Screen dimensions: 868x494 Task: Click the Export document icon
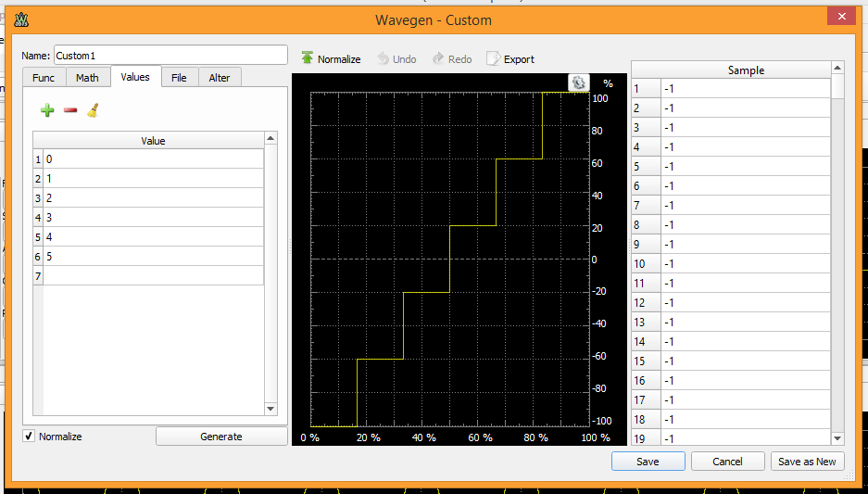tap(493, 58)
